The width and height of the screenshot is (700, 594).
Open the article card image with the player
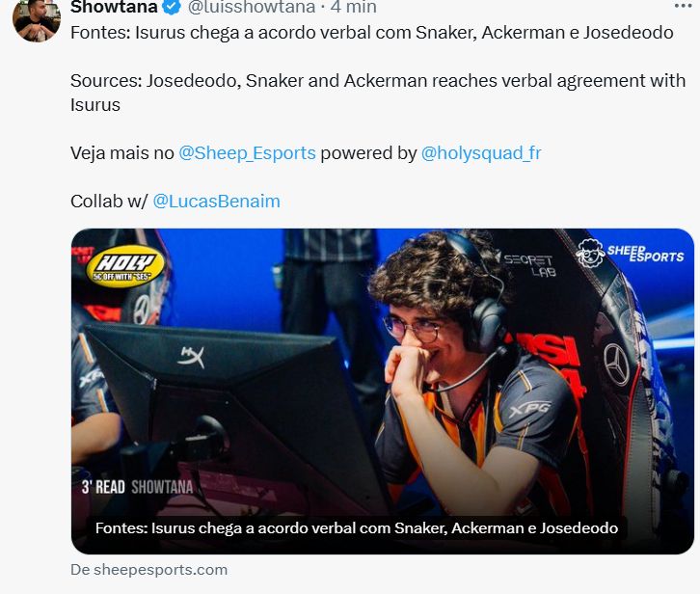click(x=383, y=391)
